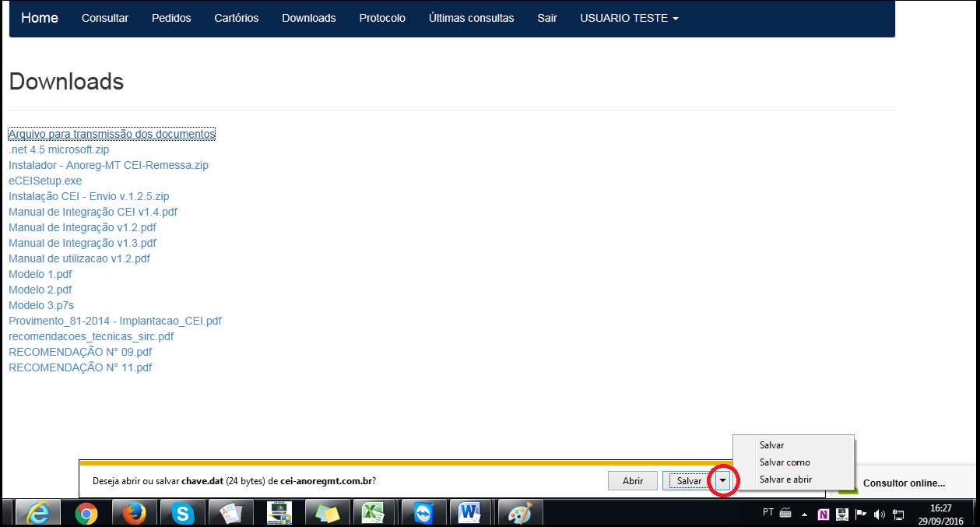Open the computer-screen program icon in taskbar

pos(279,513)
